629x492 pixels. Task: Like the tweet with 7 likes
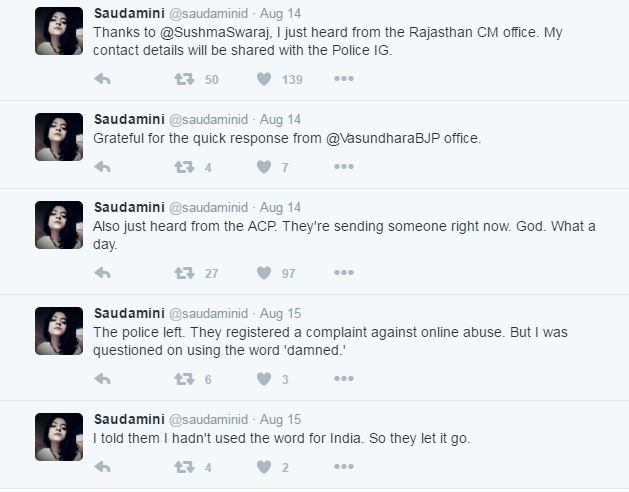(264, 167)
